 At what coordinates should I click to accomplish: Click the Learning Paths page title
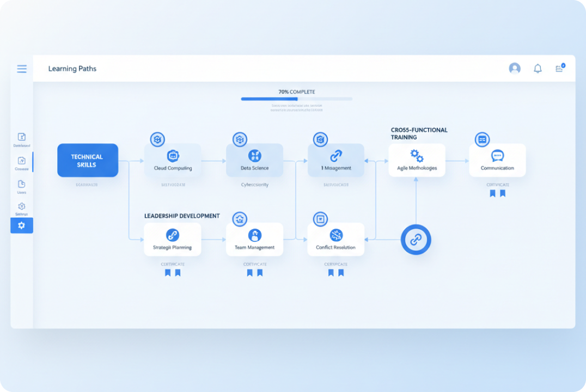(72, 69)
